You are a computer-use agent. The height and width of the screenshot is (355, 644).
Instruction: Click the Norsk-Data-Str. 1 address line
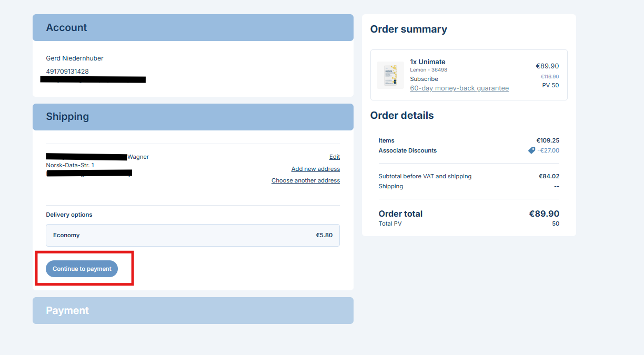pyautogui.click(x=70, y=165)
